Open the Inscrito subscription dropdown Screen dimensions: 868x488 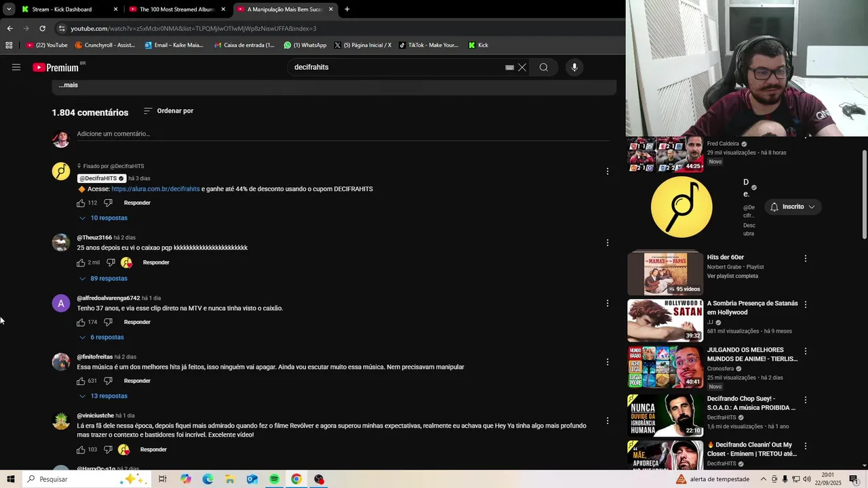point(793,207)
